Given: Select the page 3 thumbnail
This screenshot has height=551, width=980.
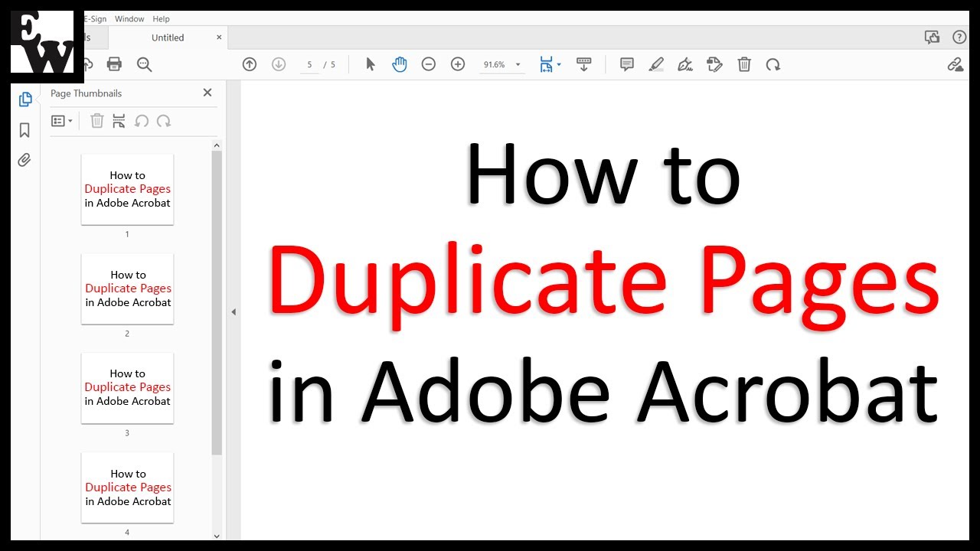Looking at the screenshot, I should 127,388.
